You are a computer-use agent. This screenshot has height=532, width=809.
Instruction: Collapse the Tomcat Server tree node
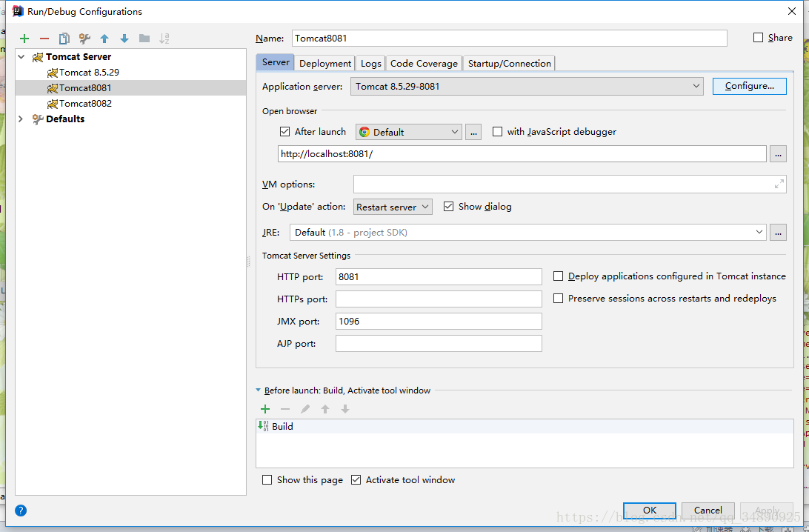[x=21, y=57]
